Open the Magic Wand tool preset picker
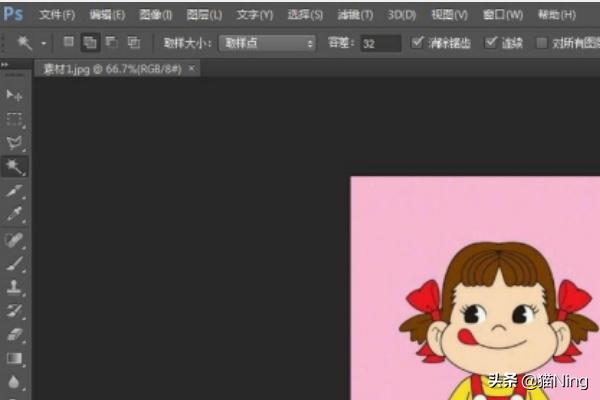 (x=31, y=44)
